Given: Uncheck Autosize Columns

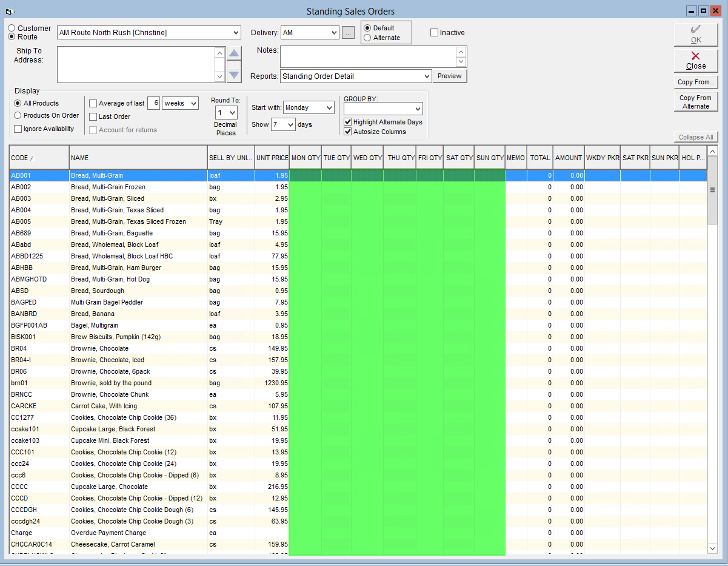Looking at the screenshot, I should point(348,132).
